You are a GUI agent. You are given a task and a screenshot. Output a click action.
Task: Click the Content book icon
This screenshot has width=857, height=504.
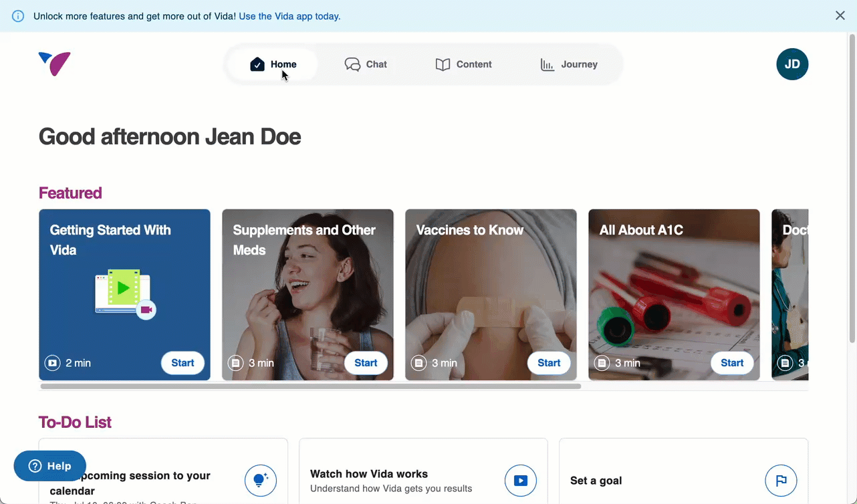click(x=443, y=64)
